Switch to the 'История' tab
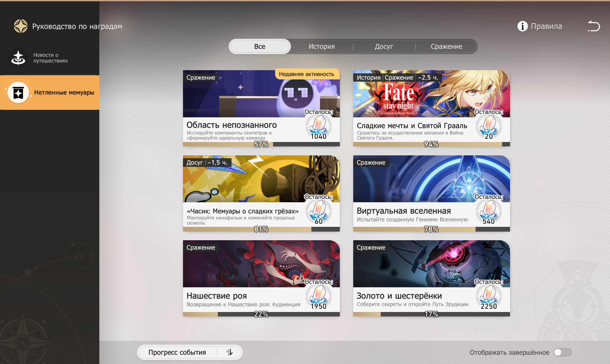This screenshot has height=364, width=610. (x=322, y=47)
